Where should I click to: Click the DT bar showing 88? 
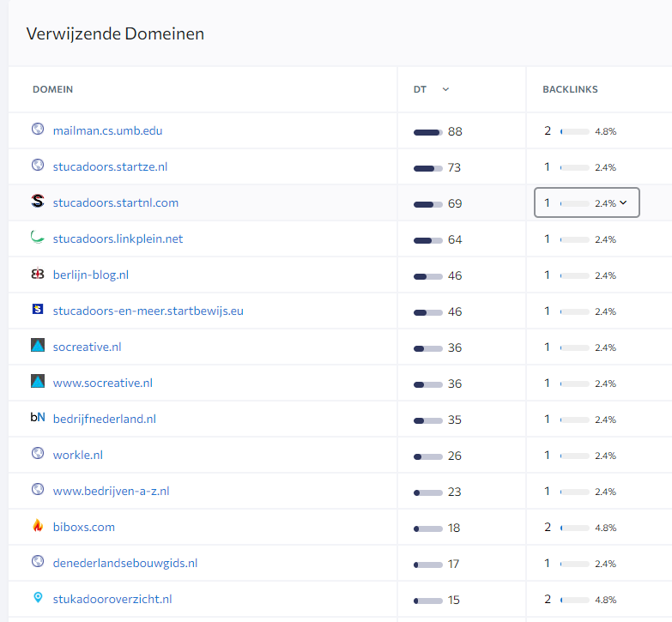tap(427, 132)
